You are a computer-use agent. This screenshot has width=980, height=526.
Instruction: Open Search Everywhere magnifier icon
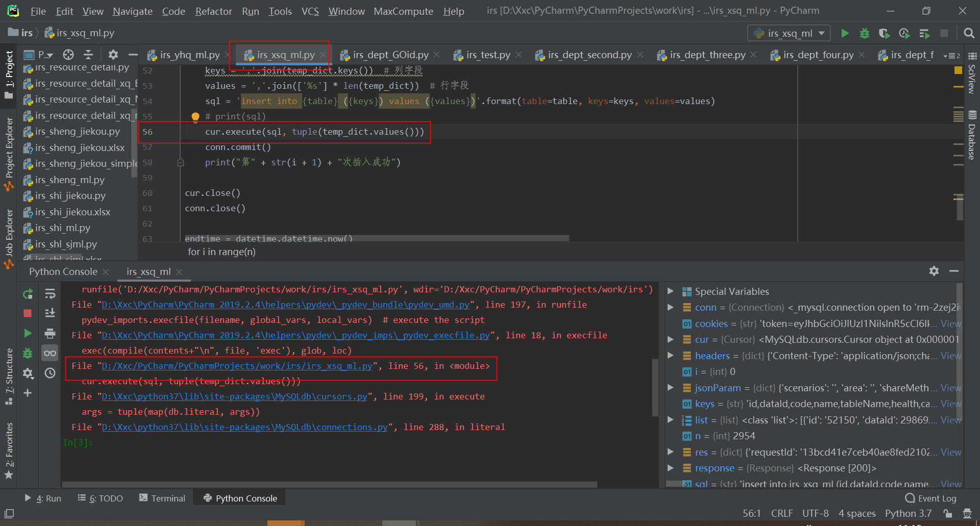coord(969,33)
